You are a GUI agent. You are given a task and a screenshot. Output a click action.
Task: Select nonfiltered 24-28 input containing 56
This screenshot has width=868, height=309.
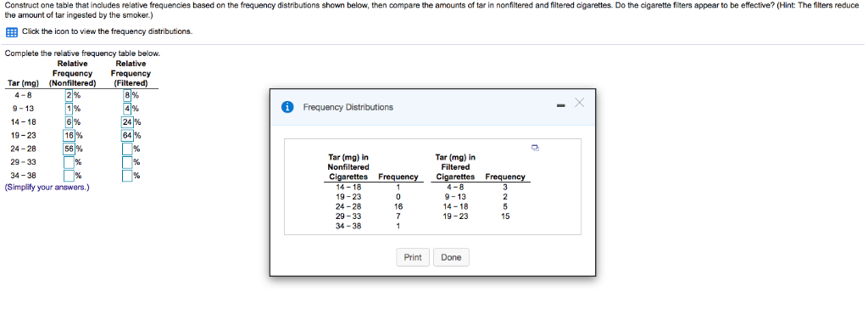point(70,149)
